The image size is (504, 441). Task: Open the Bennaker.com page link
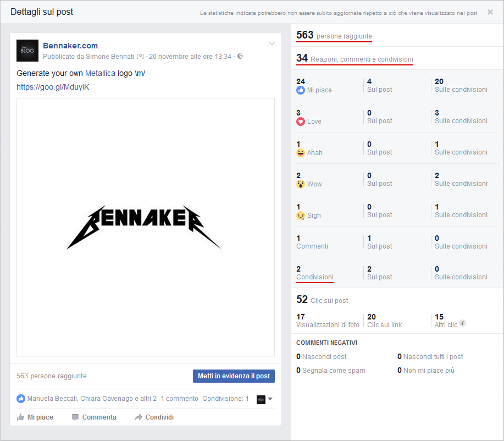pyautogui.click(x=70, y=46)
